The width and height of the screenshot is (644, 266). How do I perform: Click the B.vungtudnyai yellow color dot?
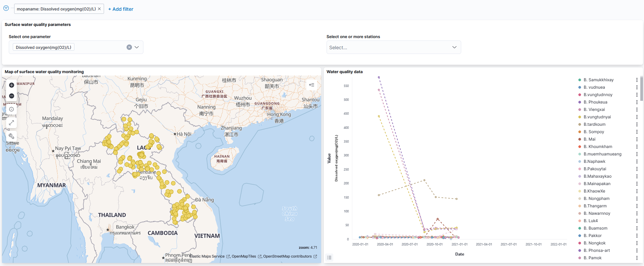(580, 117)
